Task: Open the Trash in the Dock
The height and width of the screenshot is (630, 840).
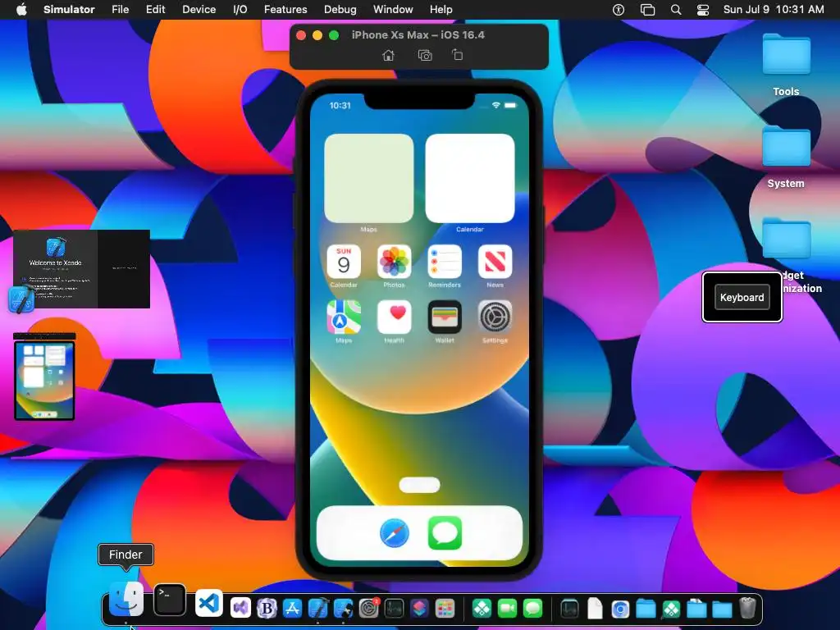Action: [x=747, y=608]
